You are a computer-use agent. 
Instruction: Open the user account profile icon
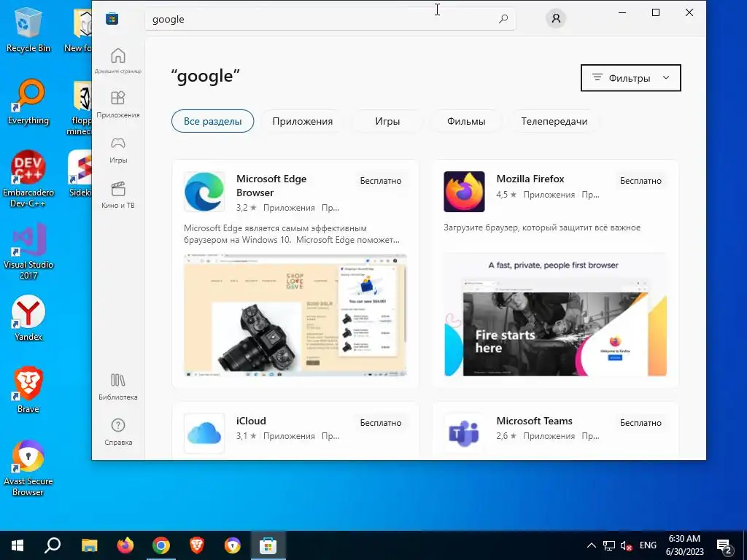[x=555, y=18]
